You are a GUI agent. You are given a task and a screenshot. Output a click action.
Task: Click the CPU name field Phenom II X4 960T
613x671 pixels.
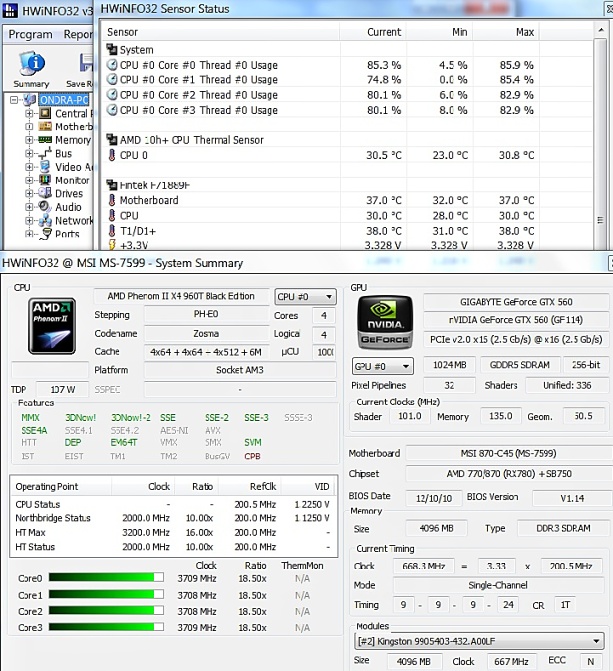[x=181, y=296]
